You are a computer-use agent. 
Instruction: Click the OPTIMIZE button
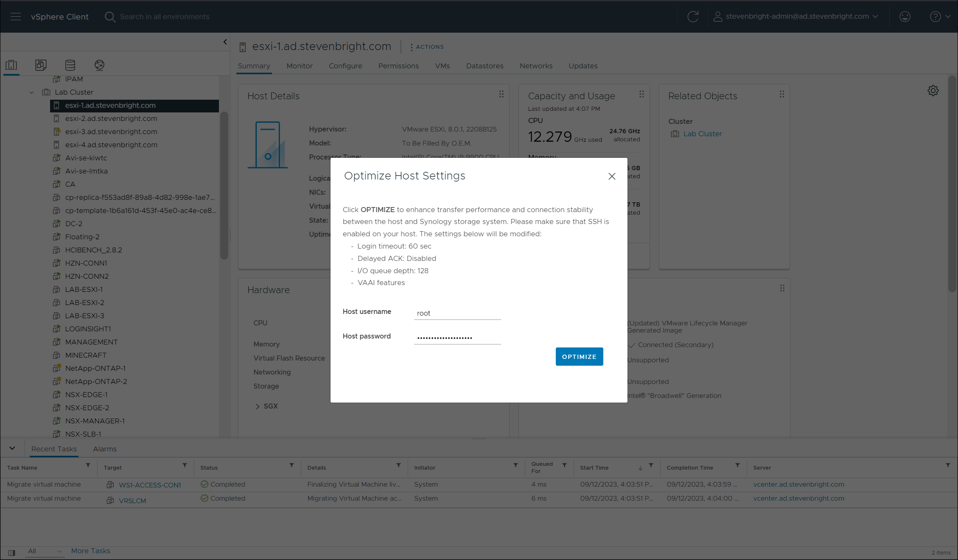[579, 357]
